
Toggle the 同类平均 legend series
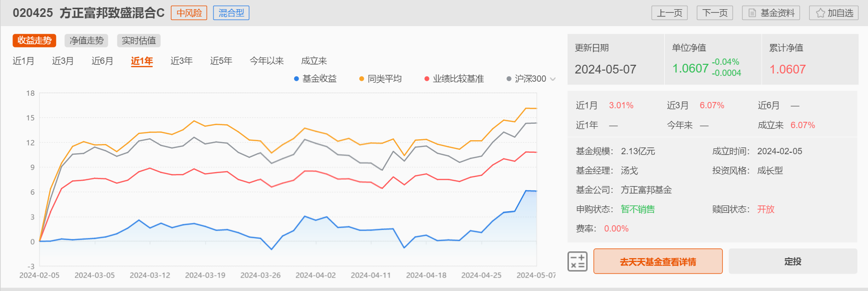point(381,79)
